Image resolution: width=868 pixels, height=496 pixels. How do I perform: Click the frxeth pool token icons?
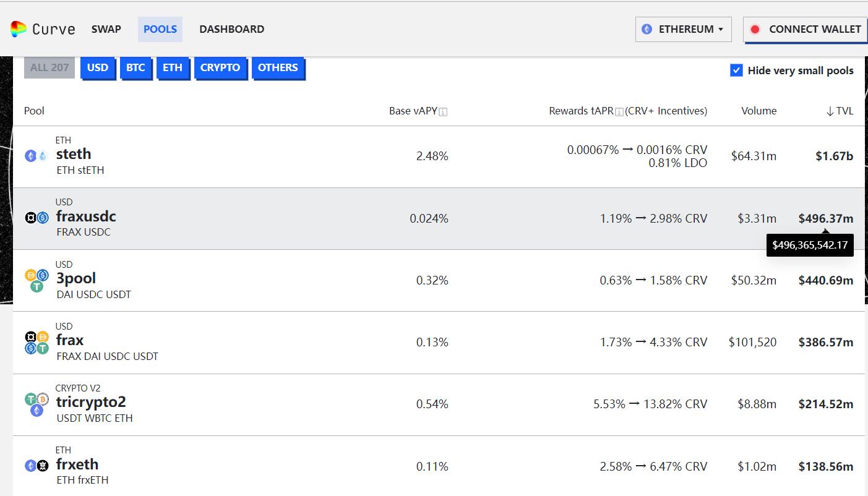[x=37, y=466]
